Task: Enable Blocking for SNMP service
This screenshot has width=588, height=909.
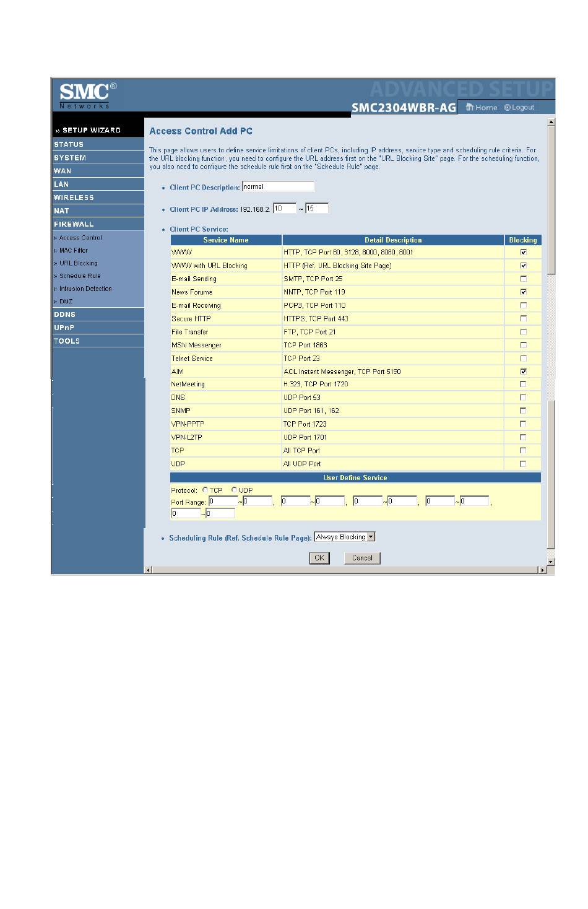Action: pyautogui.click(x=524, y=411)
